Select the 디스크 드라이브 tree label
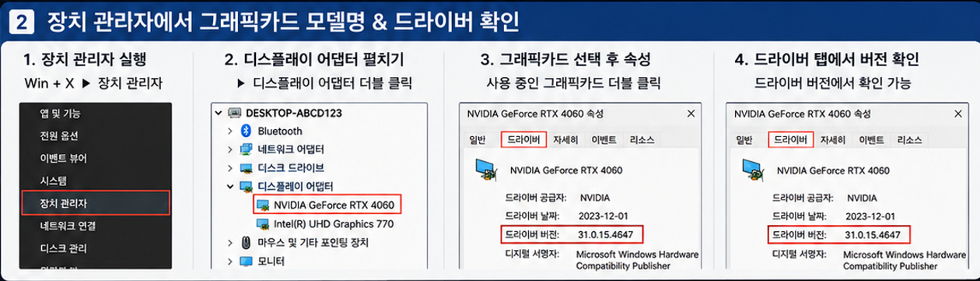 (291, 167)
